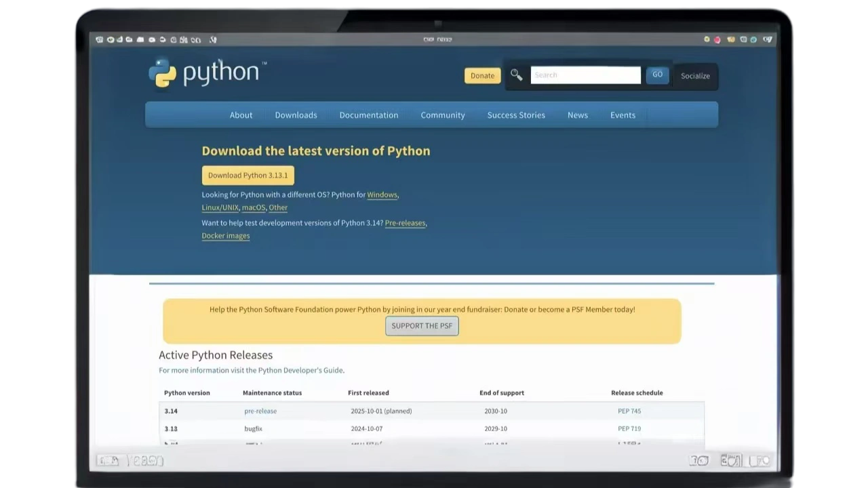
Task: Click the 2029-10 end of support value
Action: click(x=496, y=428)
